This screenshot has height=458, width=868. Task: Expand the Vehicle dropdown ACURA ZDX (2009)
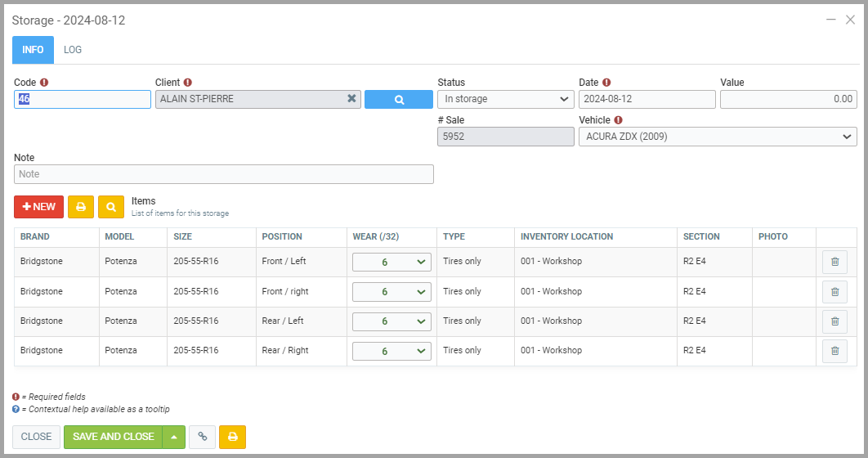[x=717, y=137]
